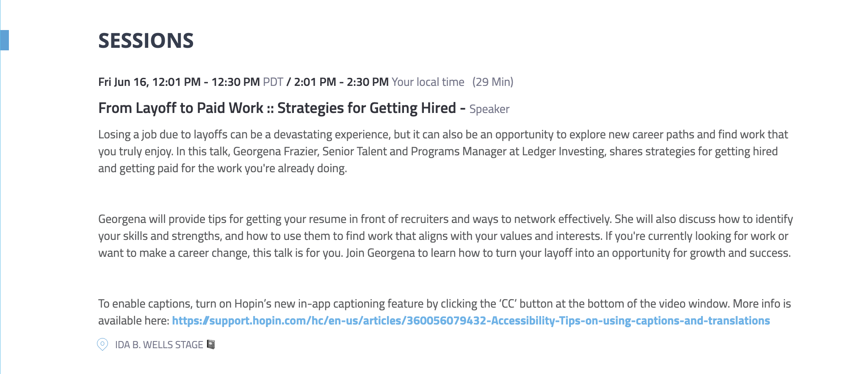The width and height of the screenshot is (868, 374).
Task: Click the PDT timezone label
Action: (273, 82)
